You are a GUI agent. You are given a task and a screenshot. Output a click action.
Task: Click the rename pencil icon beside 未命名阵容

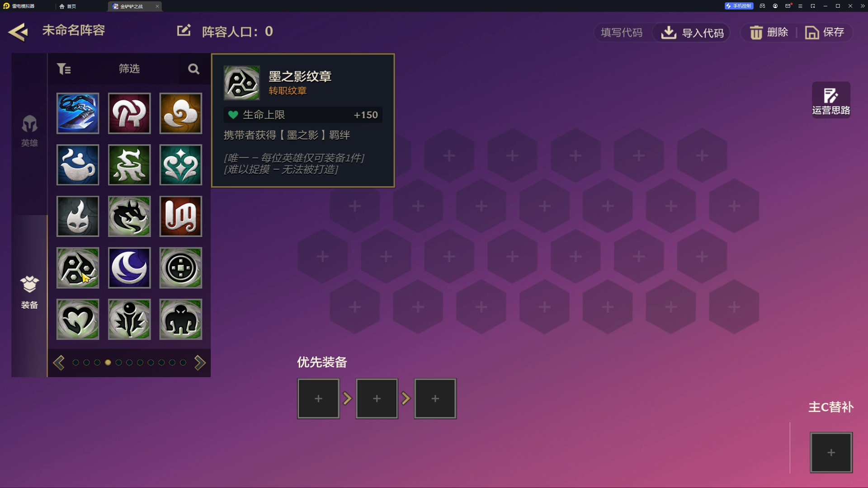click(184, 30)
